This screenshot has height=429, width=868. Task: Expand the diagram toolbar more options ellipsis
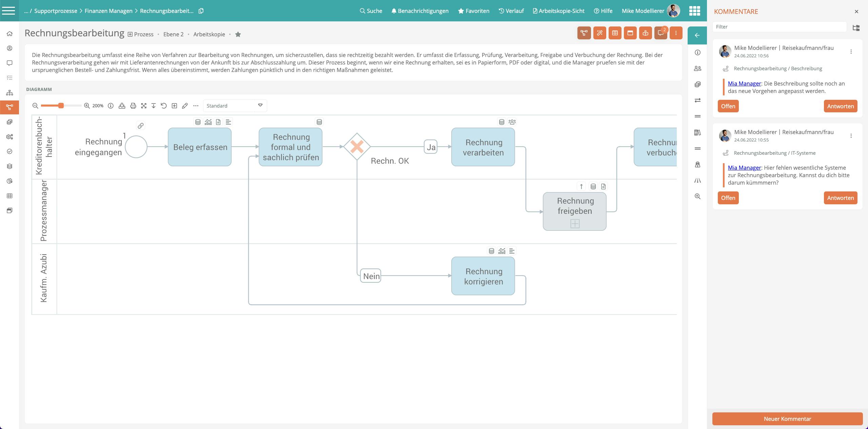point(196,106)
